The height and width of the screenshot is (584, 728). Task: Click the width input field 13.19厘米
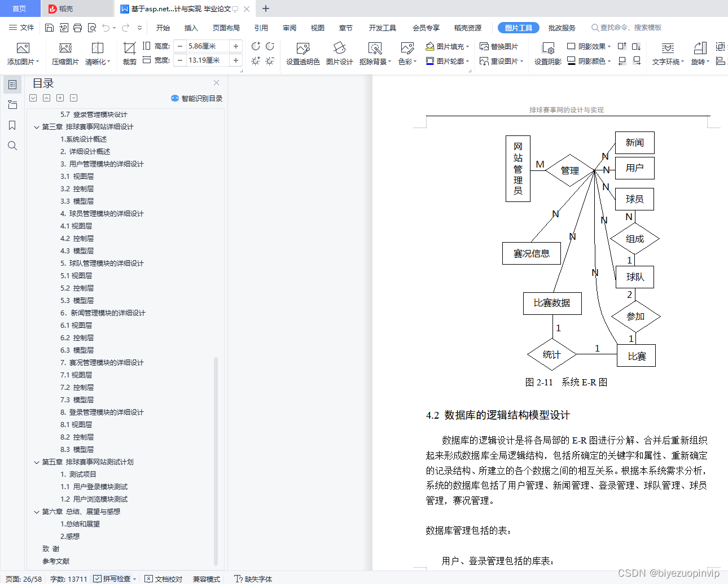[207, 60]
